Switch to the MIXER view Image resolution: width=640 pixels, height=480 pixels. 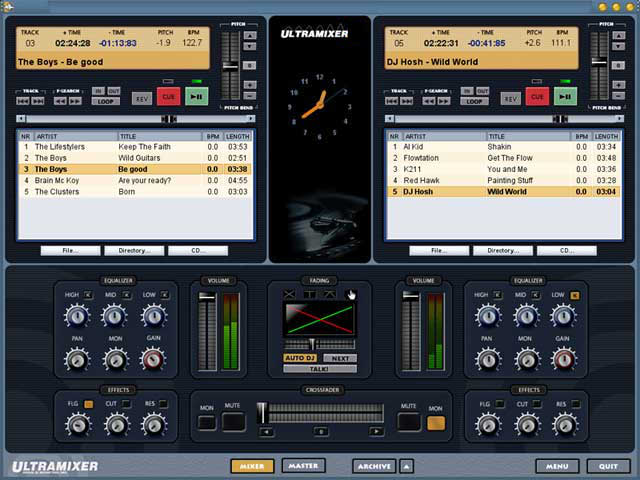pyautogui.click(x=252, y=466)
